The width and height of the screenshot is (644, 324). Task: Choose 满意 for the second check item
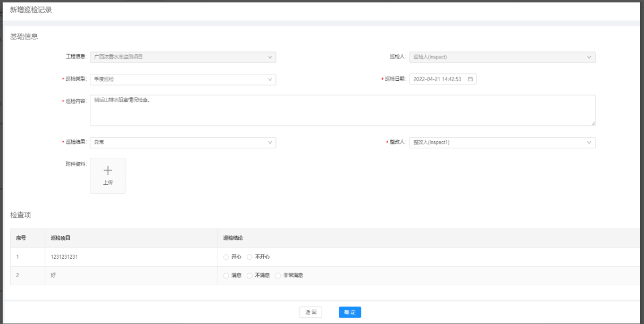(226, 276)
